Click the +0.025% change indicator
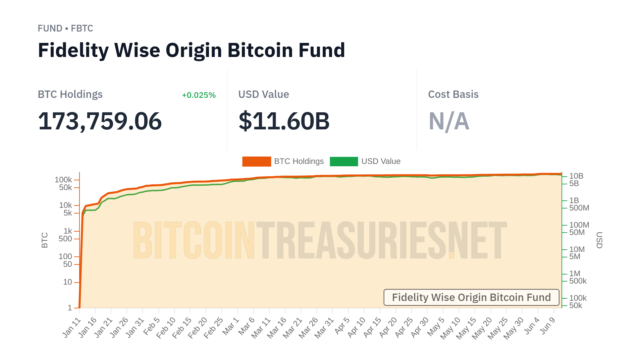The width and height of the screenshot is (644, 362). point(199,95)
